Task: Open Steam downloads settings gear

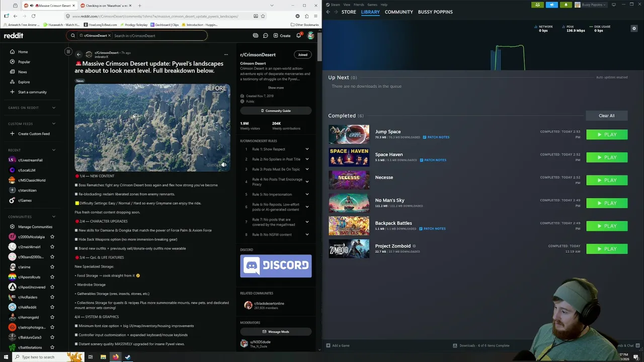Action: point(634,28)
